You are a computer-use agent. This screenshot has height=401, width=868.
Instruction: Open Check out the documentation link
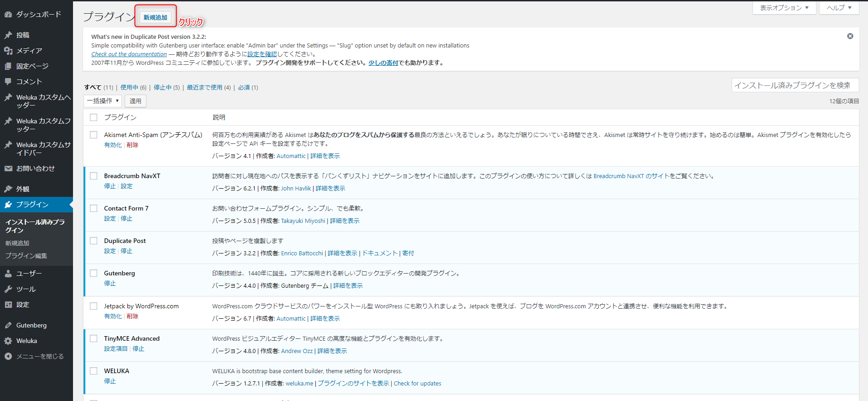[x=129, y=54]
